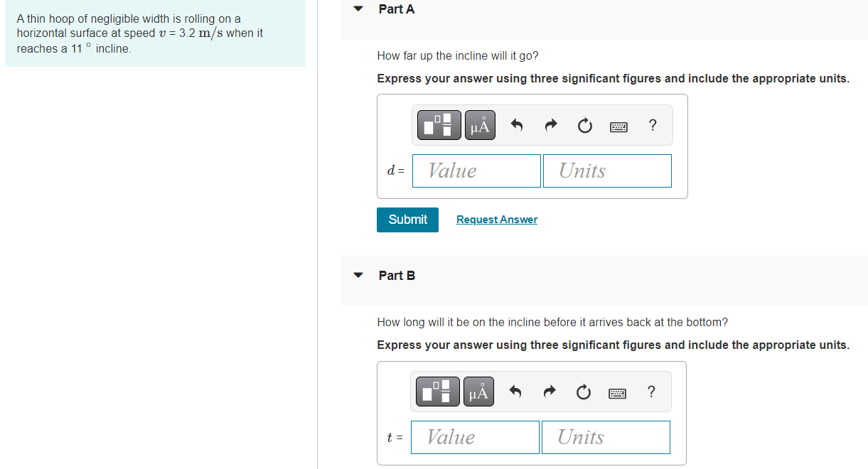This screenshot has width=868, height=469.
Task: Open Greek symbols menu in Part A
Action: [481, 126]
